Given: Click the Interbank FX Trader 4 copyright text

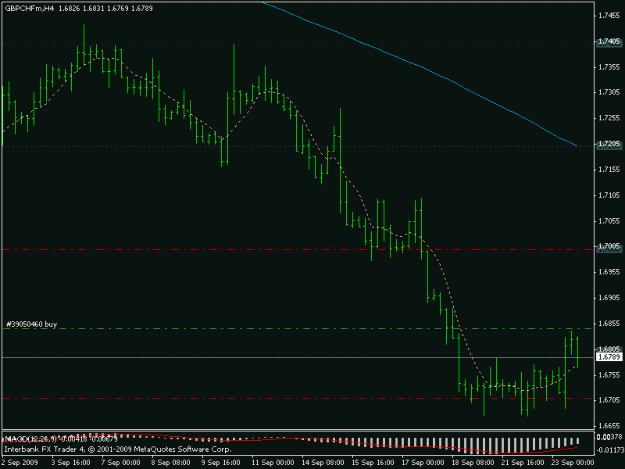Looking at the screenshot, I should 117,449.
